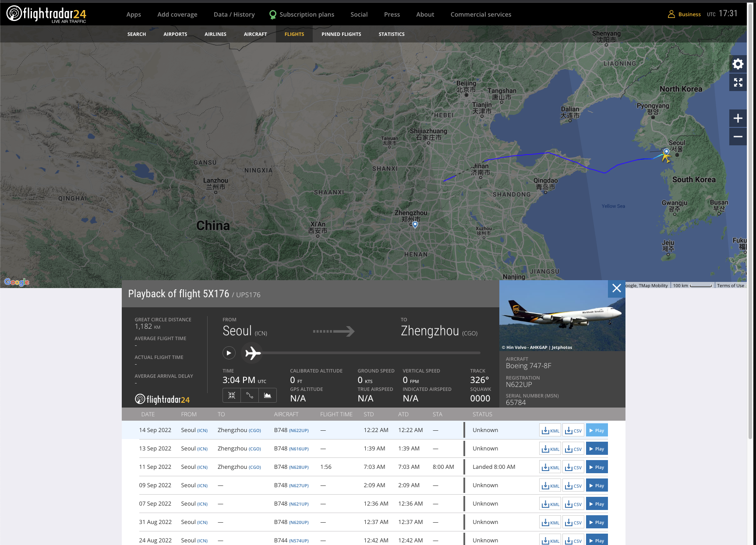Open ICN airport link in 14 Sep row
The width and height of the screenshot is (756, 545).
click(202, 431)
